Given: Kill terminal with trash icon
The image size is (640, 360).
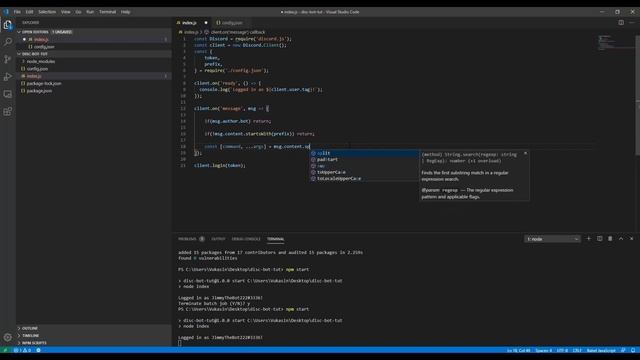Looking at the screenshot, I should (x=610, y=239).
